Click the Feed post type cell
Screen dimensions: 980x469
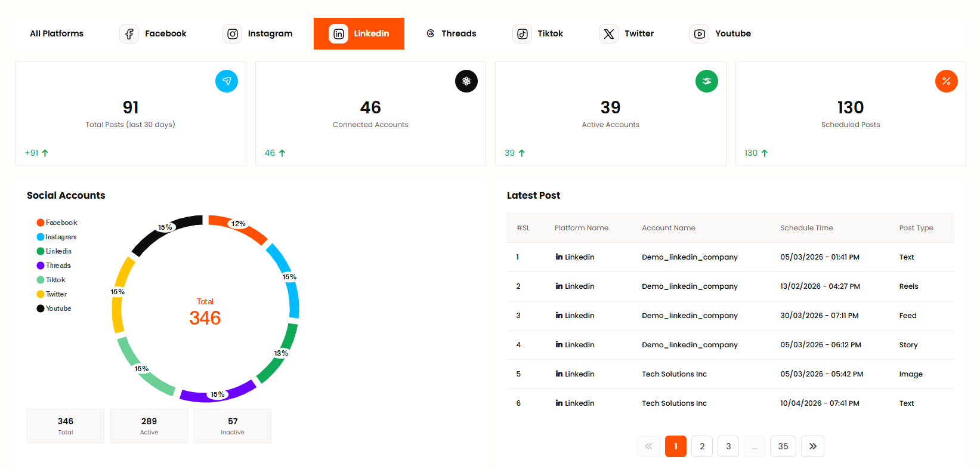click(x=908, y=316)
